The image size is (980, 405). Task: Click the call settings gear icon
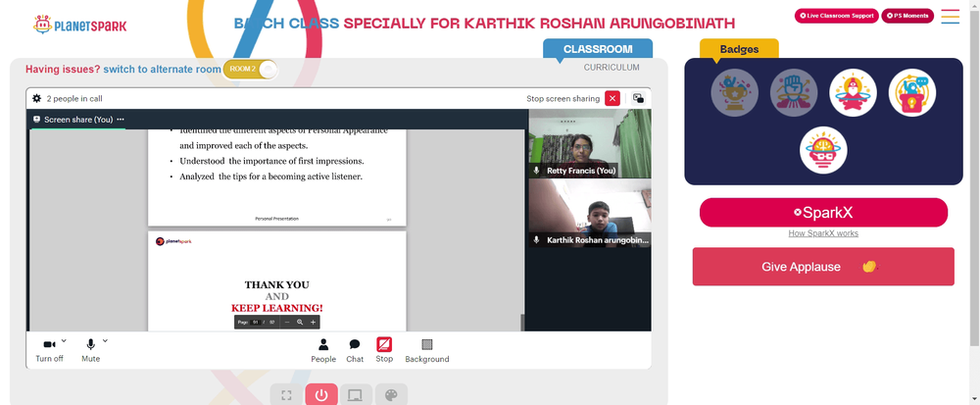coord(37,98)
